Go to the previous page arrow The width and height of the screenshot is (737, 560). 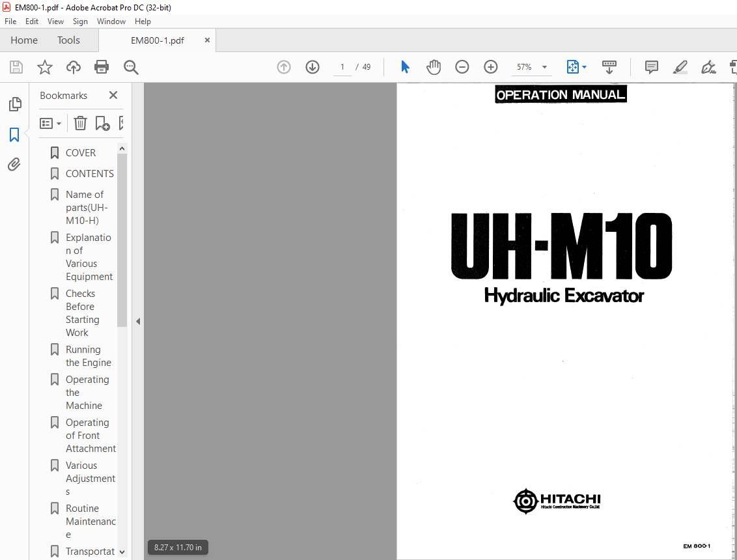click(284, 67)
